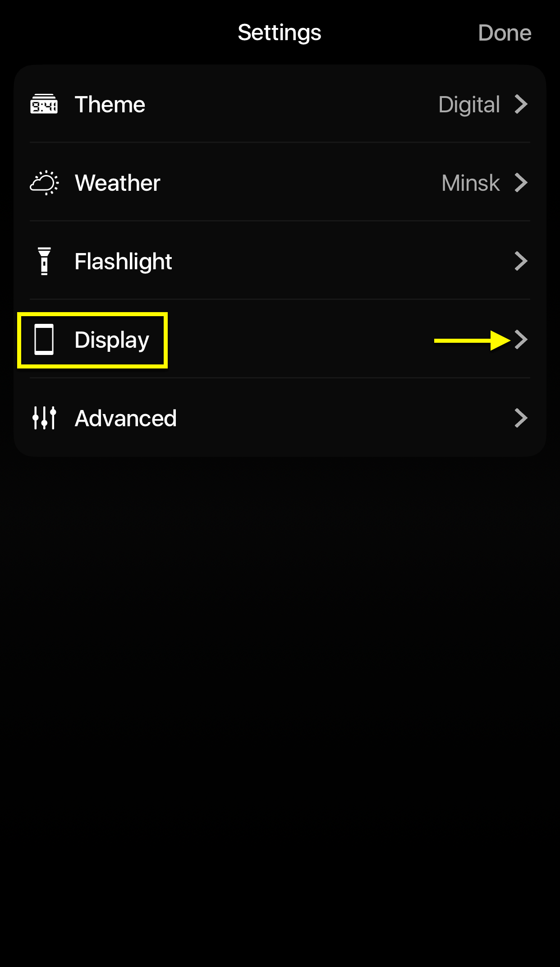Tap the cloud and sun Weather icon

pos(44,183)
